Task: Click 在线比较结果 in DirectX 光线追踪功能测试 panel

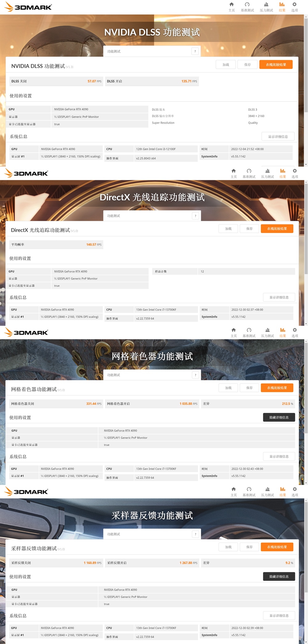Action: (277, 229)
